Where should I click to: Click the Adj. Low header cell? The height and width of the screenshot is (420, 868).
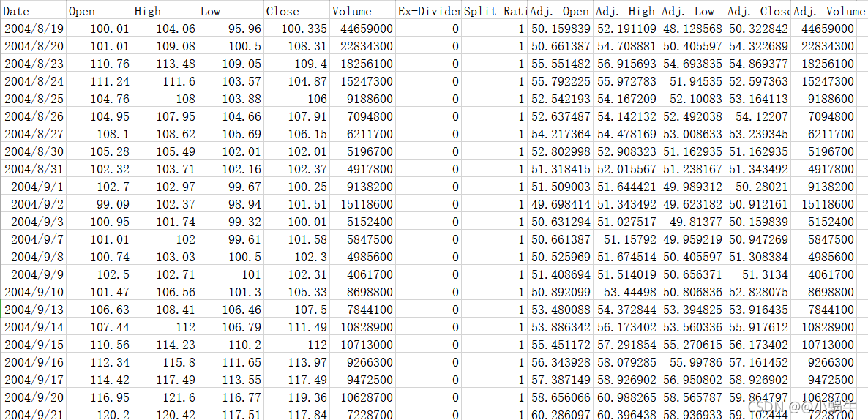(x=692, y=11)
